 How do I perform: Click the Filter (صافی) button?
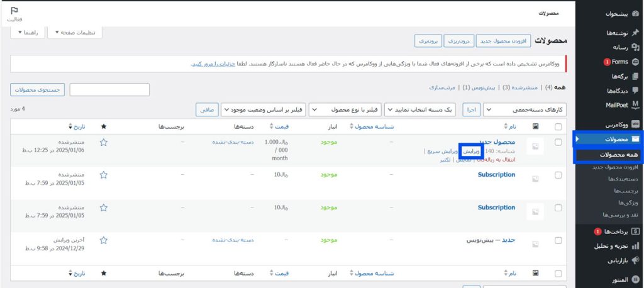tap(207, 109)
